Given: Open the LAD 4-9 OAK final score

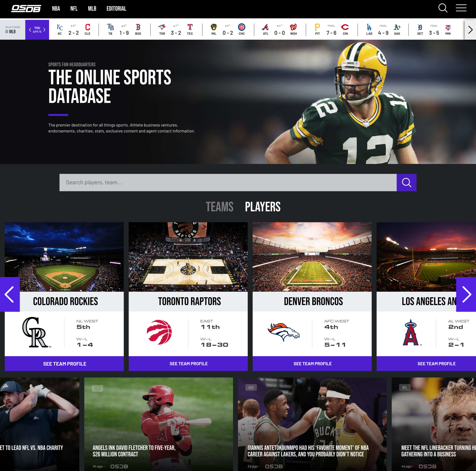Looking at the screenshot, I should pyautogui.click(x=383, y=30).
